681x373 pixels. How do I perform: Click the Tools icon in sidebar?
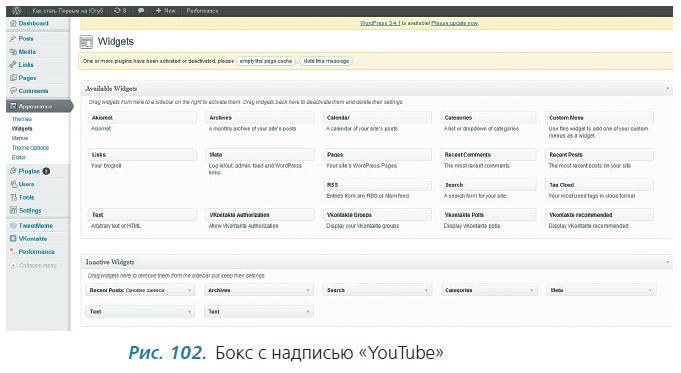13,197
